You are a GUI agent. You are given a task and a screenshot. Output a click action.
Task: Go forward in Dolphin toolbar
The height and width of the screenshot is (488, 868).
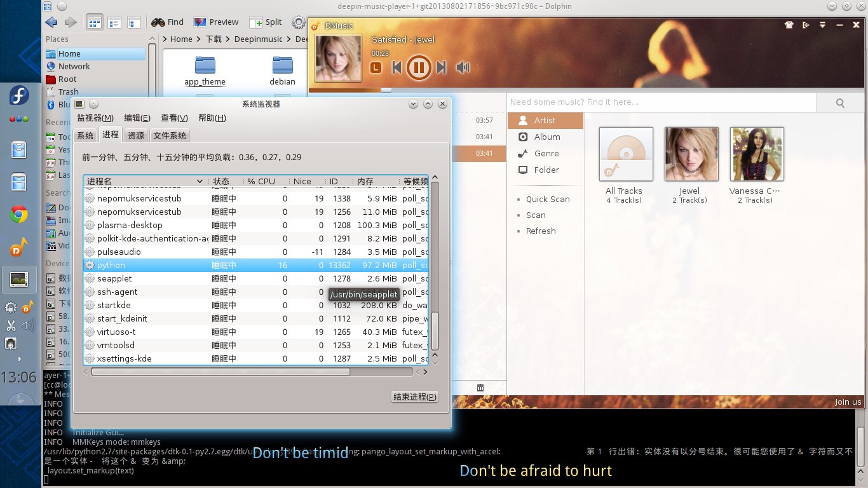[71, 22]
